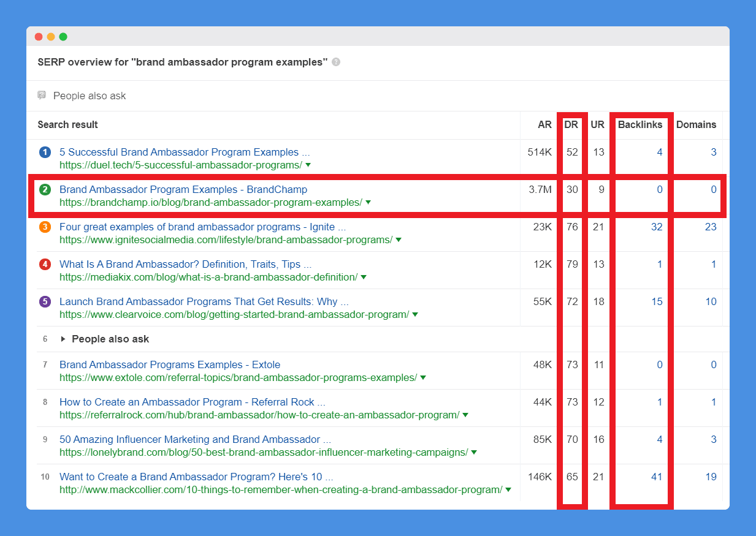Viewport: 756px width, 536px height.
Task: Open "Brand Ambassador Programs Examples - Extole" result
Action: tap(170, 364)
